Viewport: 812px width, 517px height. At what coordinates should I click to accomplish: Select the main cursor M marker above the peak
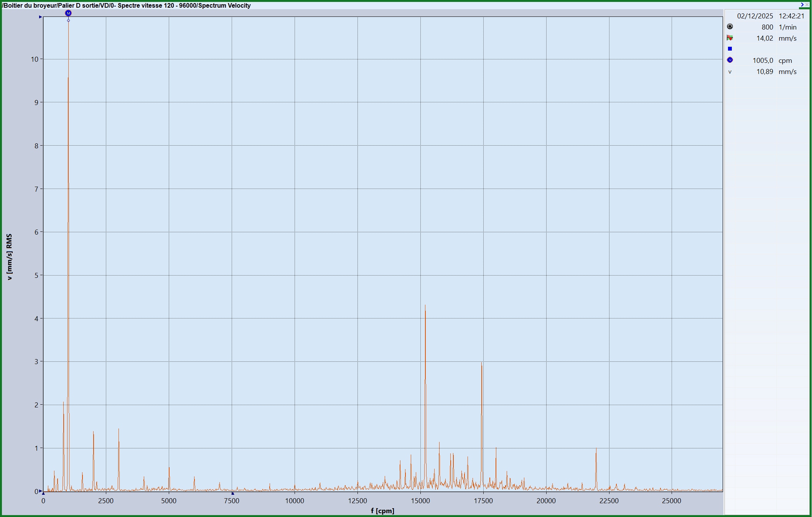coord(68,13)
